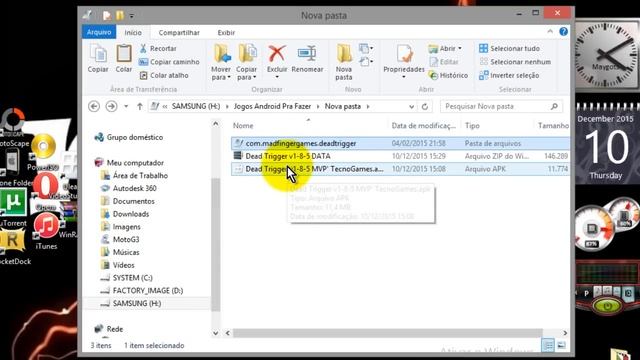Sort by the Nome column header
Viewport: 640px width, 360px height.
[243, 126]
